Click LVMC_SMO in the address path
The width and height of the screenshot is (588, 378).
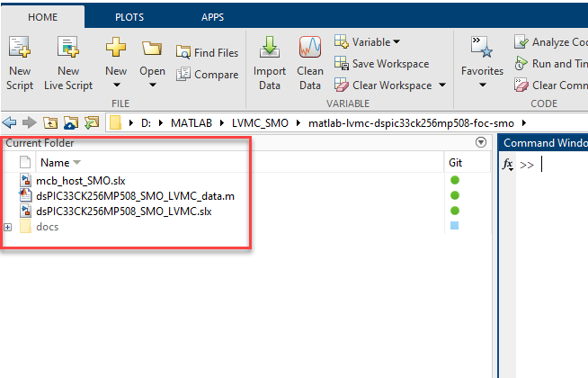click(x=260, y=123)
